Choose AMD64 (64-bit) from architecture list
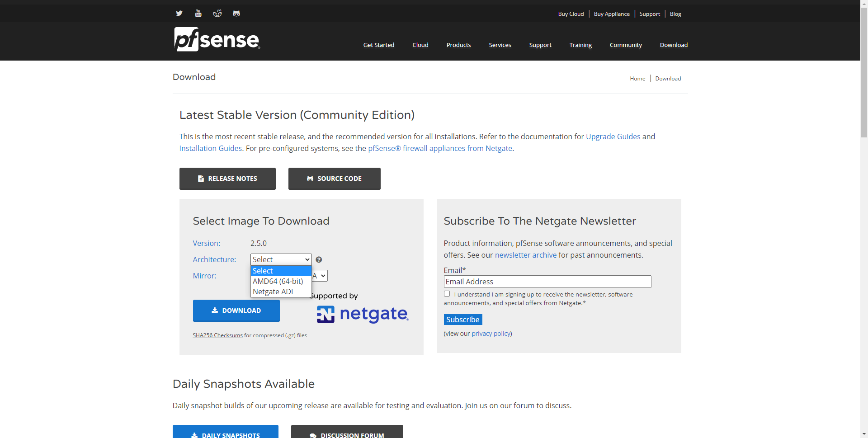The image size is (868, 438). 278,281
